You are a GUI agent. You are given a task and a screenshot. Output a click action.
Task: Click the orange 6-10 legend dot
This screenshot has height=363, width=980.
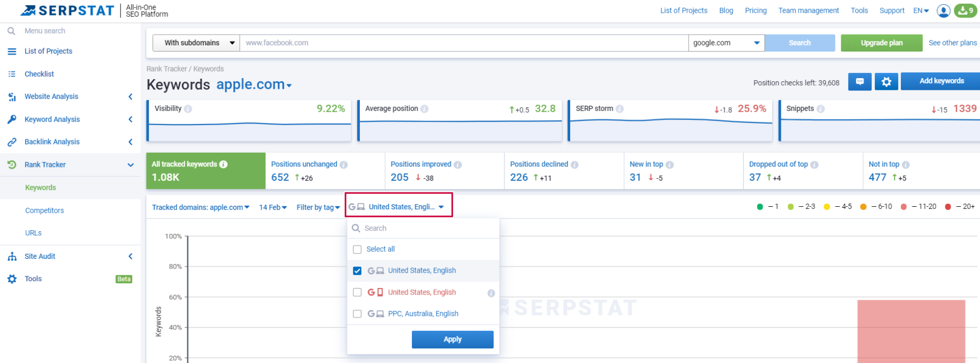(x=863, y=207)
